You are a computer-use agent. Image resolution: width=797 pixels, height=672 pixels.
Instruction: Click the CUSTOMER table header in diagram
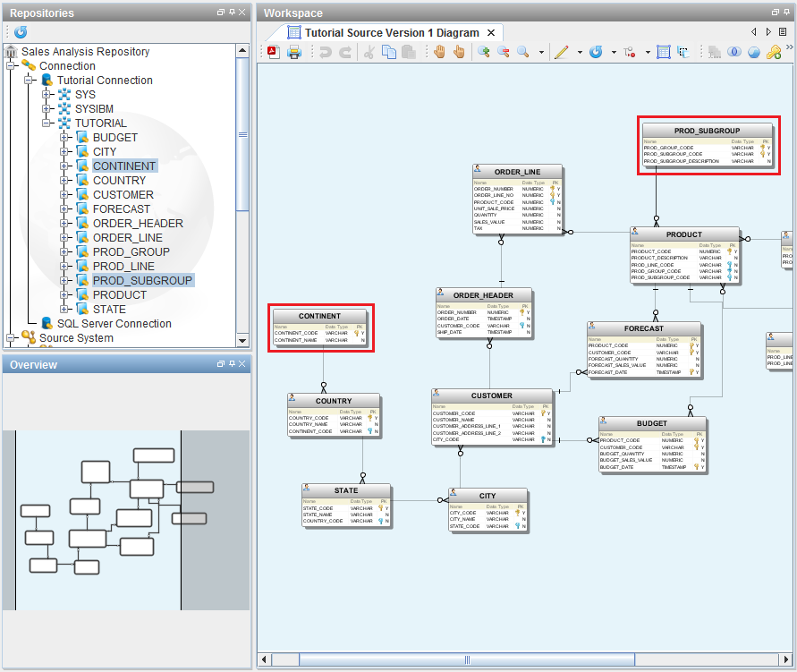[x=492, y=396]
